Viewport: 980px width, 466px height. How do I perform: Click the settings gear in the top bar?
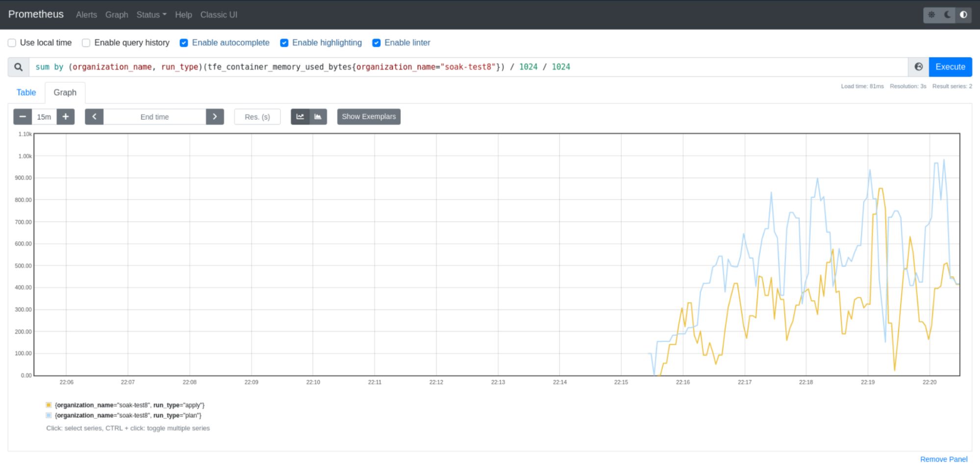(x=931, y=15)
